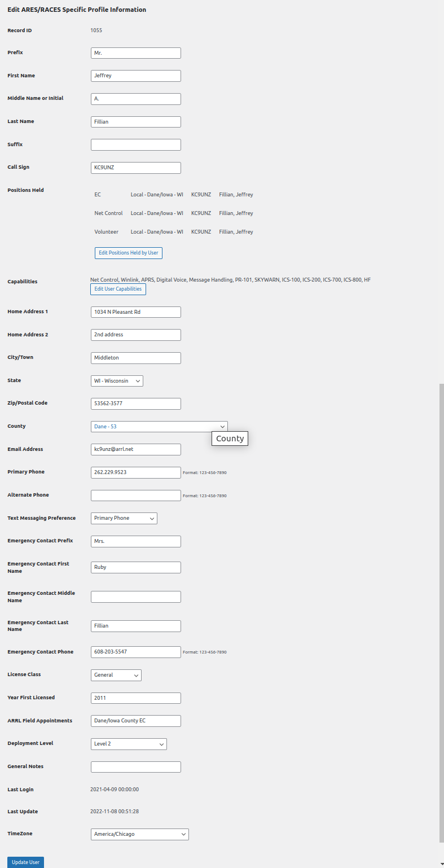Focus the Zip/Postal Code field
The height and width of the screenshot is (868, 444).
tap(135, 404)
